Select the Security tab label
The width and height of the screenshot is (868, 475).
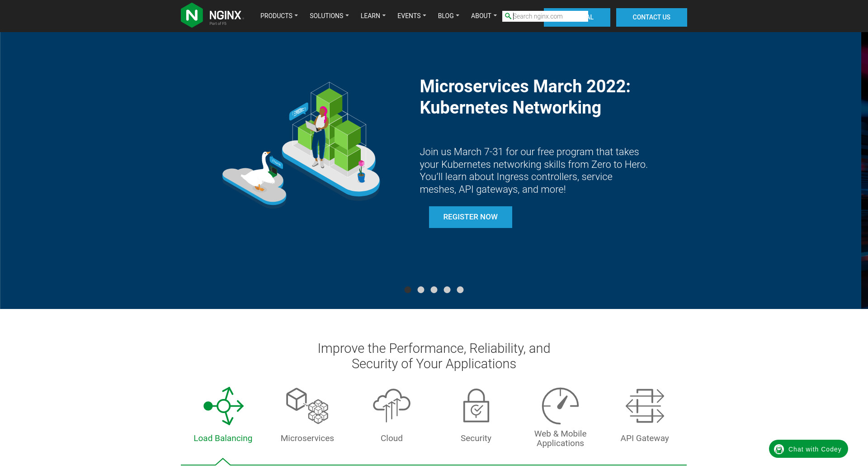tap(476, 438)
